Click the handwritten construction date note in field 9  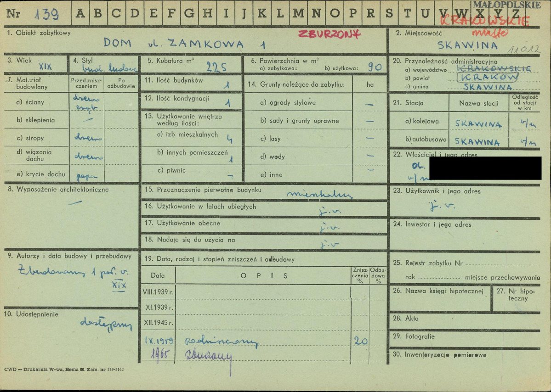coord(73,277)
